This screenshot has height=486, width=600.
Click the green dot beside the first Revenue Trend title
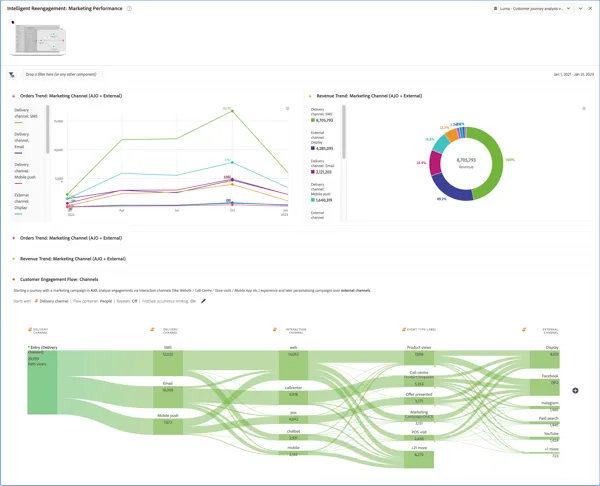coord(310,96)
